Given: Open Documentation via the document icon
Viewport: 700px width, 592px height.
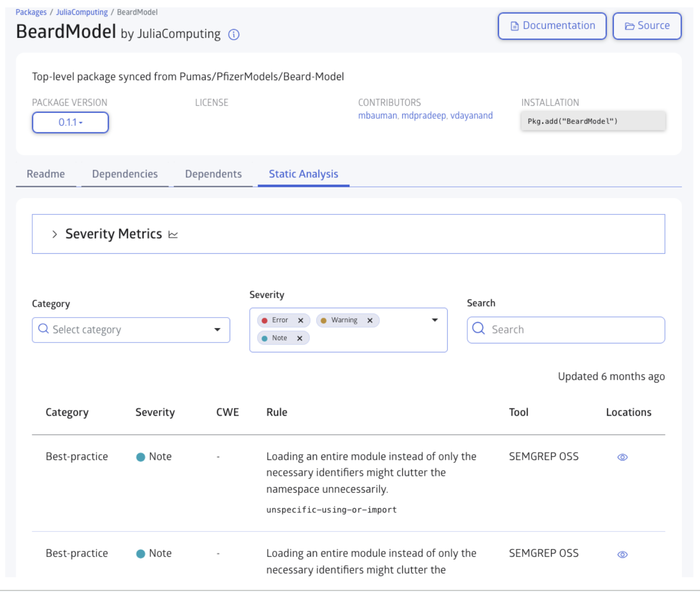Looking at the screenshot, I should (x=514, y=25).
